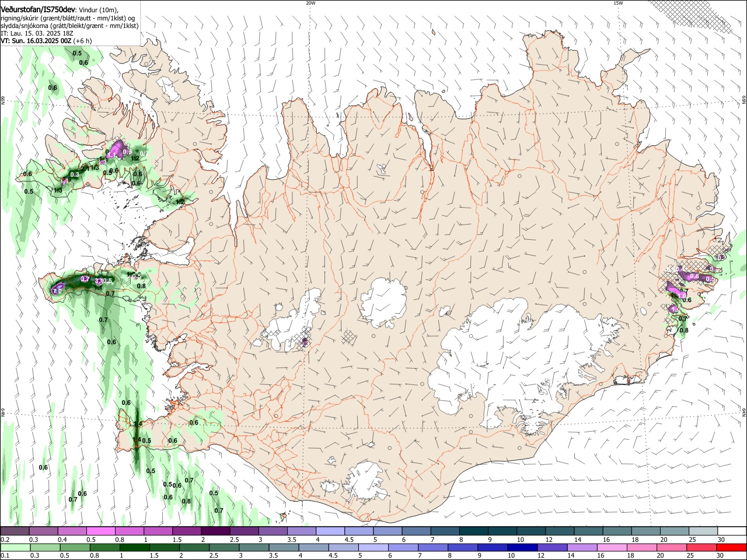Click the 15W longitude label
This screenshot has width=747, height=560.
pos(618,3)
